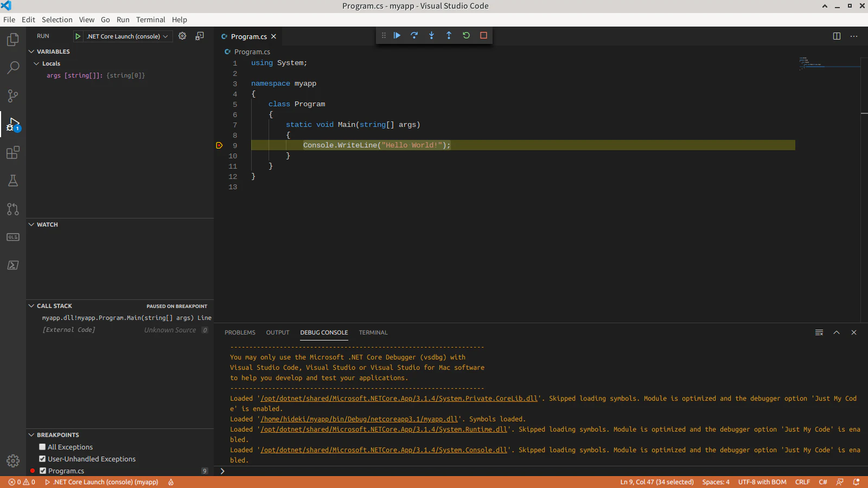Open the Terminal menu
The image size is (868, 488).
click(x=150, y=20)
